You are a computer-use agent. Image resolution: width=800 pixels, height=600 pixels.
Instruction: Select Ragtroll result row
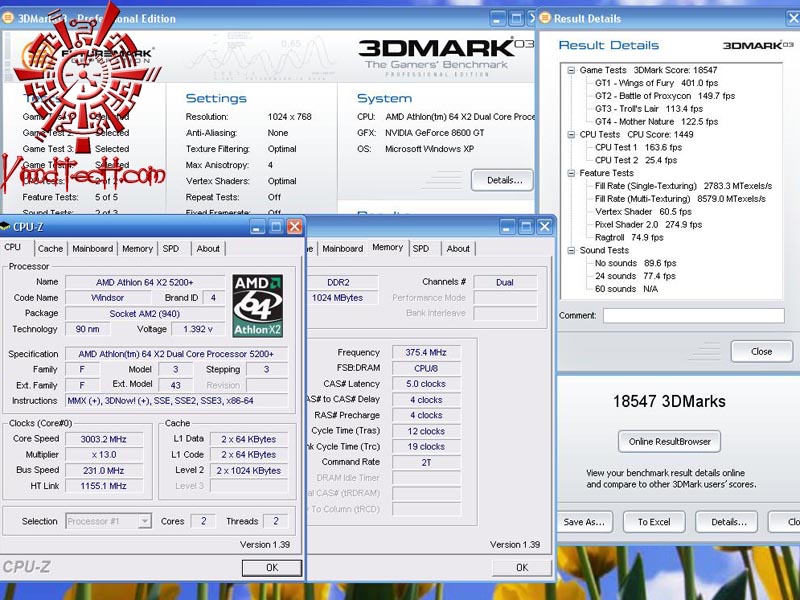click(629, 237)
